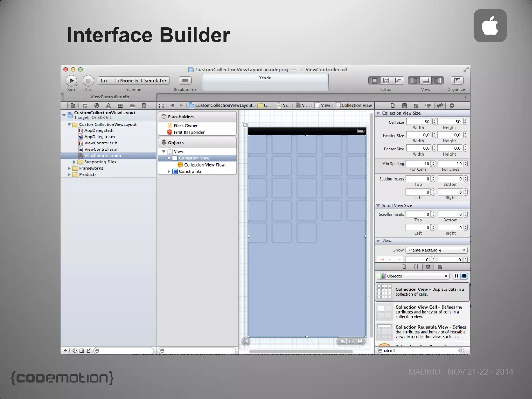Show the Code Snippet library

[416, 267]
